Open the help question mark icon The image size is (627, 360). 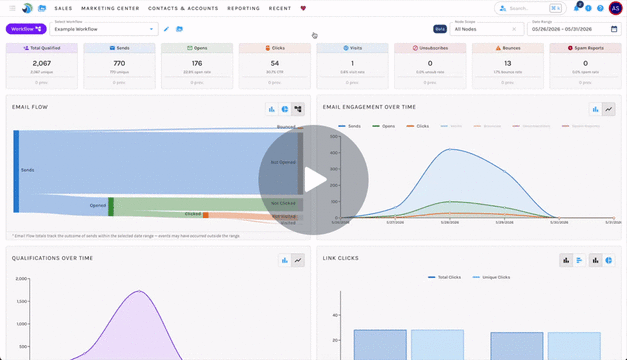click(x=600, y=8)
